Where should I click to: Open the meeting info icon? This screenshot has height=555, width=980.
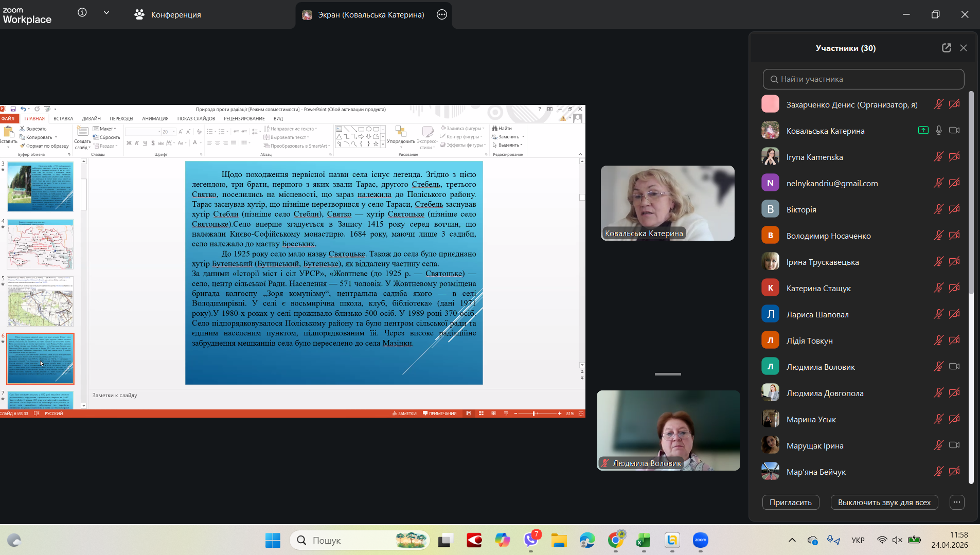pos(82,13)
